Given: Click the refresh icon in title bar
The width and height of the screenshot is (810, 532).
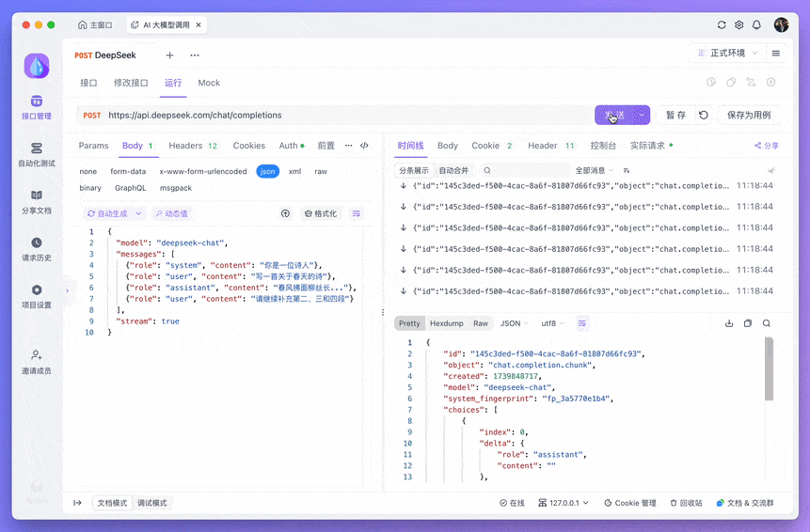Looking at the screenshot, I should [722, 24].
